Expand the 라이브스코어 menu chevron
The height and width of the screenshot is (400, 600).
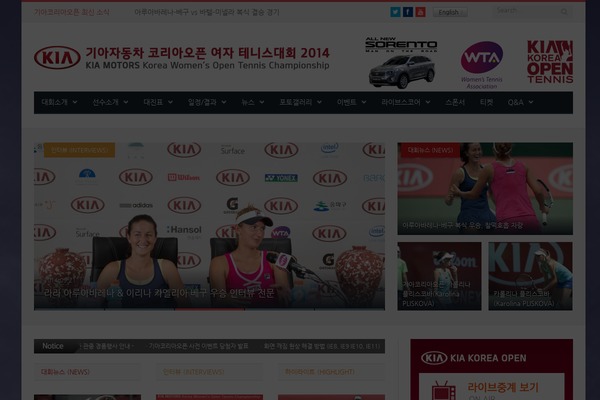pyautogui.click(x=428, y=102)
